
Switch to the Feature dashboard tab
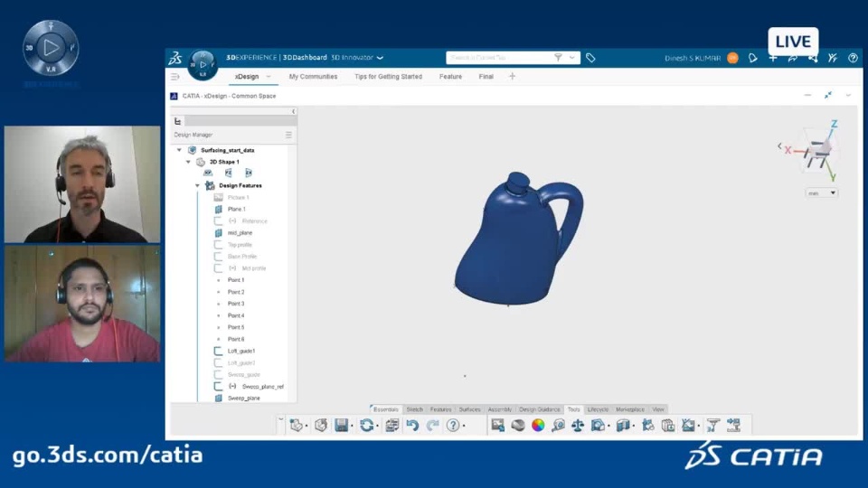[450, 76]
